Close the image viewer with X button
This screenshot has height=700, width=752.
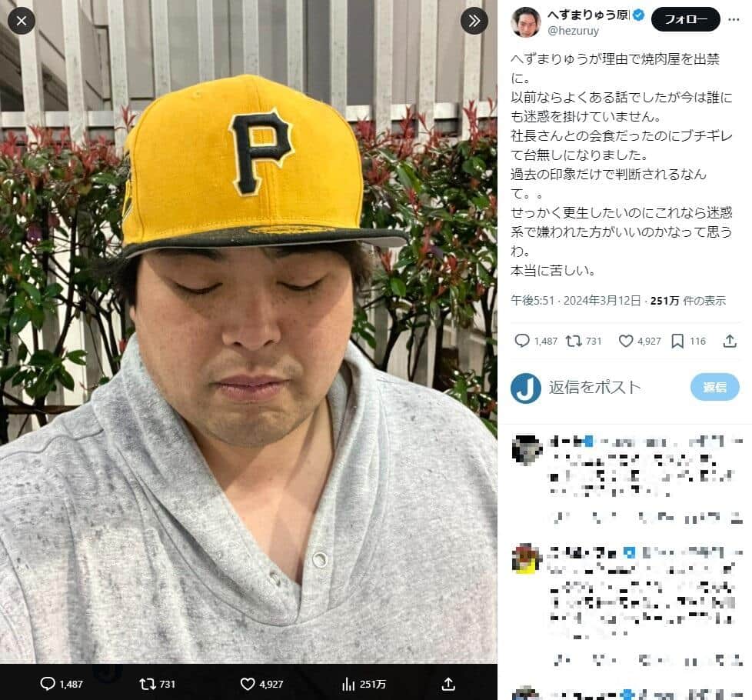tap(22, 21)
